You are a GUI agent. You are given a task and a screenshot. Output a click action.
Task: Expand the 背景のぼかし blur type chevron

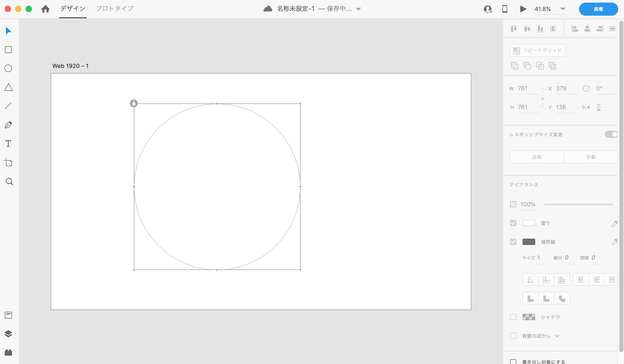[557, 336]
